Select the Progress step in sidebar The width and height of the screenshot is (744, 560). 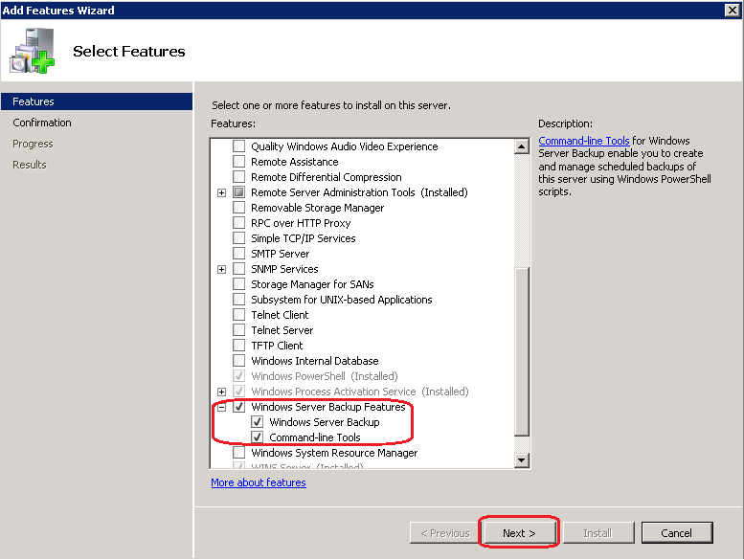(x=33, y=144)
